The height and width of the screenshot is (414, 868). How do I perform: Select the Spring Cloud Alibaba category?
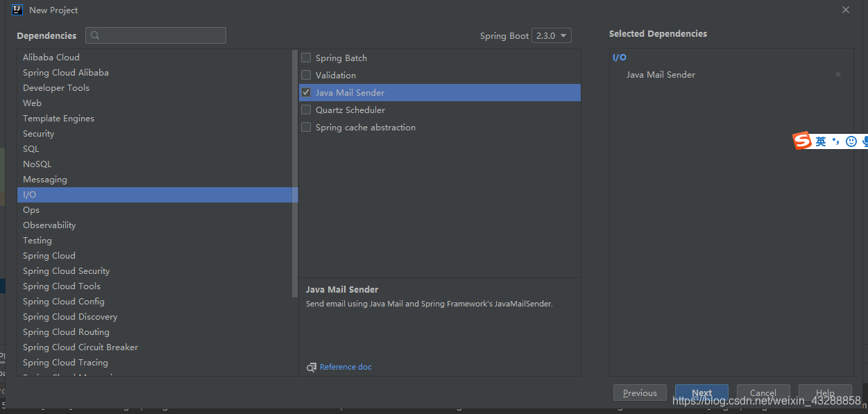[x=157, y=72]
